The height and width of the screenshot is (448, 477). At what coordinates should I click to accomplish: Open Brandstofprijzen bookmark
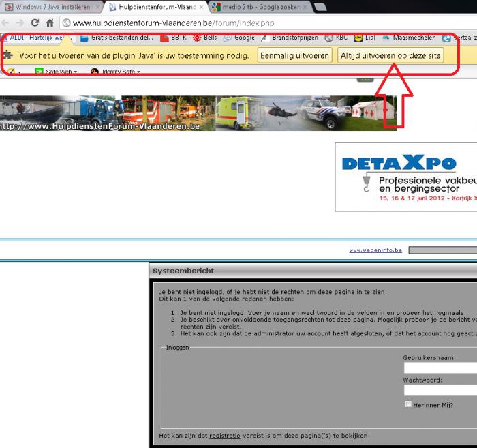290,38
